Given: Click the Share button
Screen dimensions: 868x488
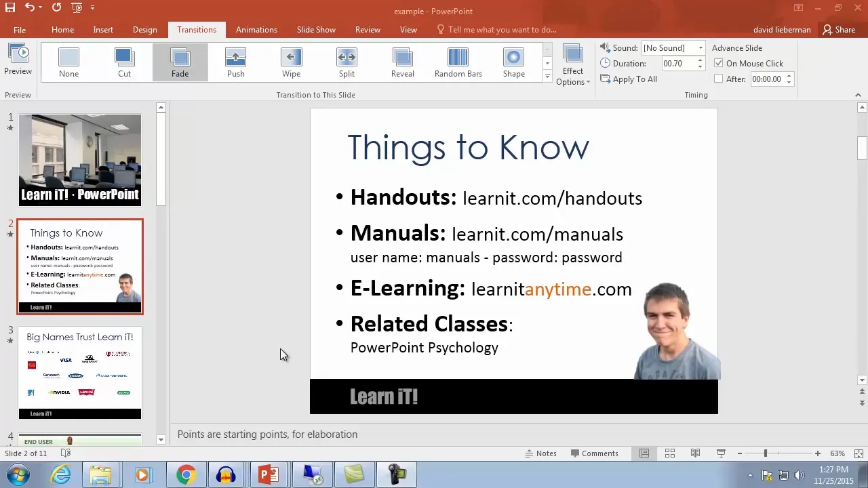Looking at the screenshot, I should pos(839,30).
